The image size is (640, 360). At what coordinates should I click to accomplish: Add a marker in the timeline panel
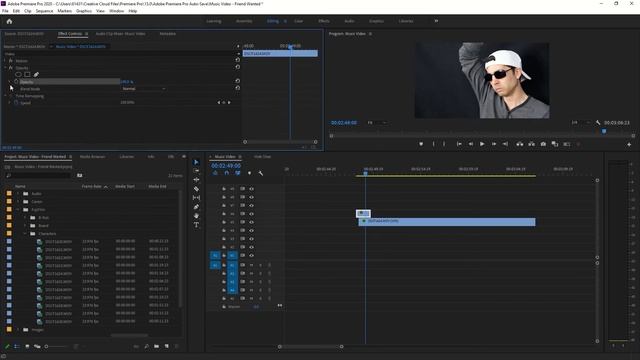[249, 173]
